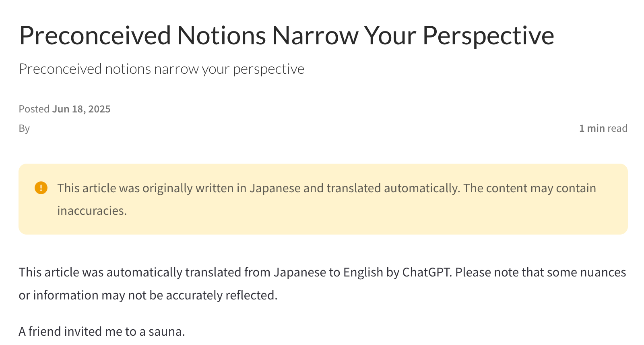Click the post date Jun 18, 2025
644x345 pixels.
point(81,109)
